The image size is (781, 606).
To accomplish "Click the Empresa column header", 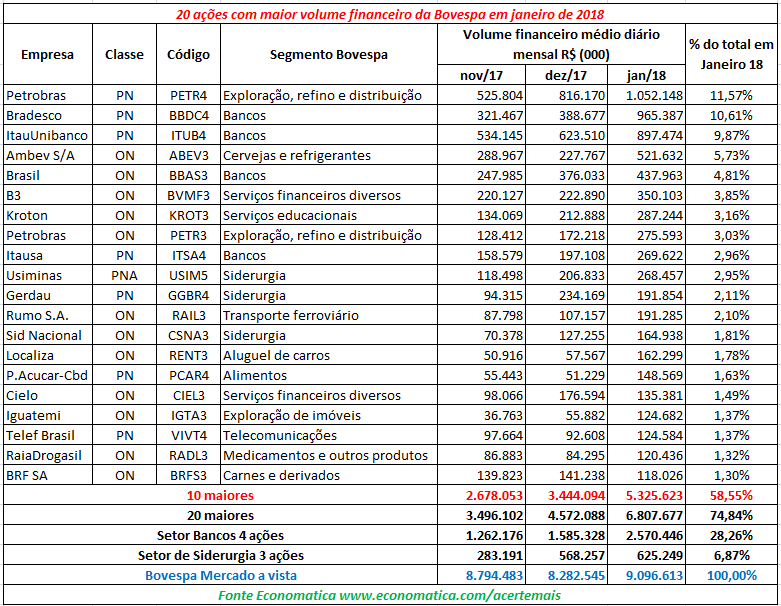I will 47,54.
